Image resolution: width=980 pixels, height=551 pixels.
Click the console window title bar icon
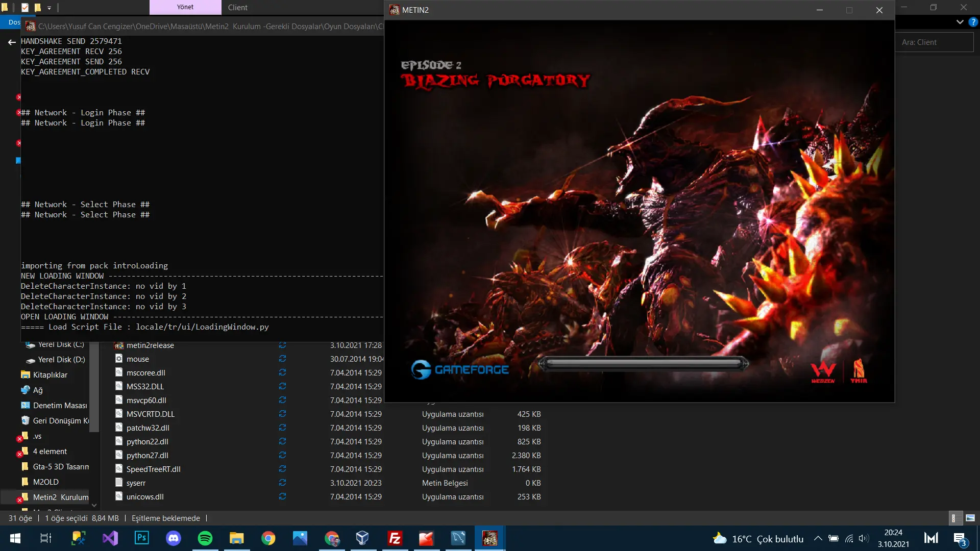pos(31,26)
